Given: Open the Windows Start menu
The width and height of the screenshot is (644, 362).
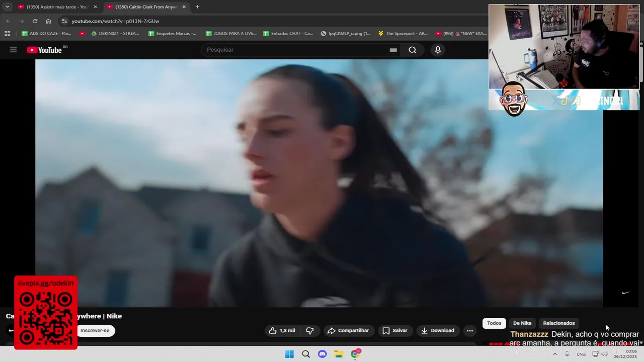Looking at the screenshot, I should click(x=289, y=354).
